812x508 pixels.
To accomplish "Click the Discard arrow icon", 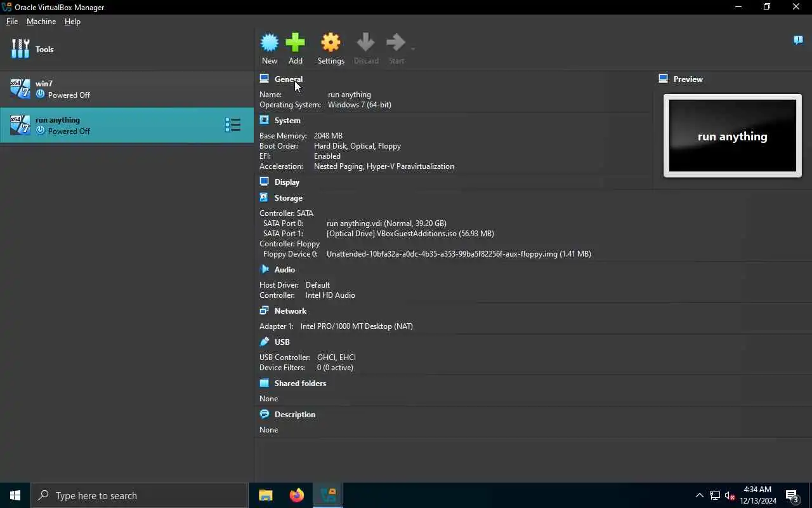I will point(365,43).
